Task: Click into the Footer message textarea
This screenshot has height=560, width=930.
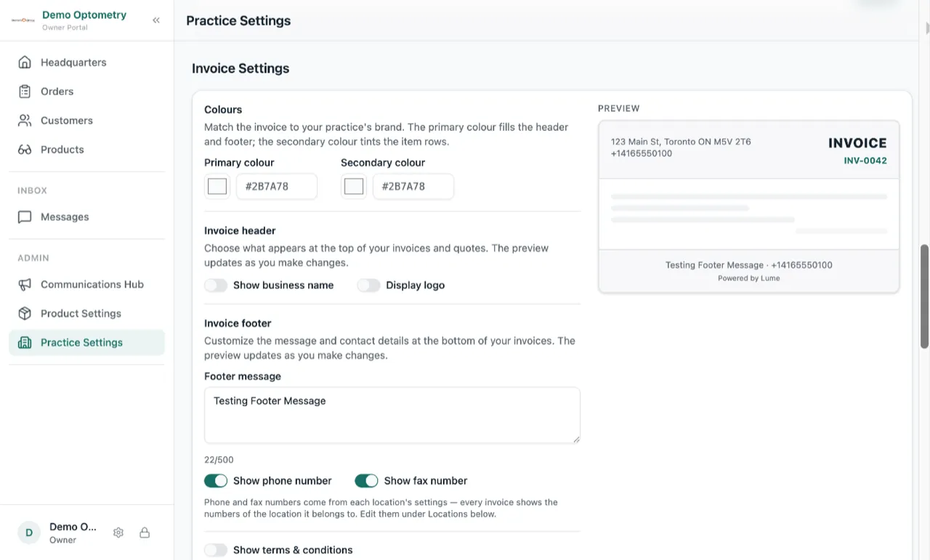Action: (392, 415)
